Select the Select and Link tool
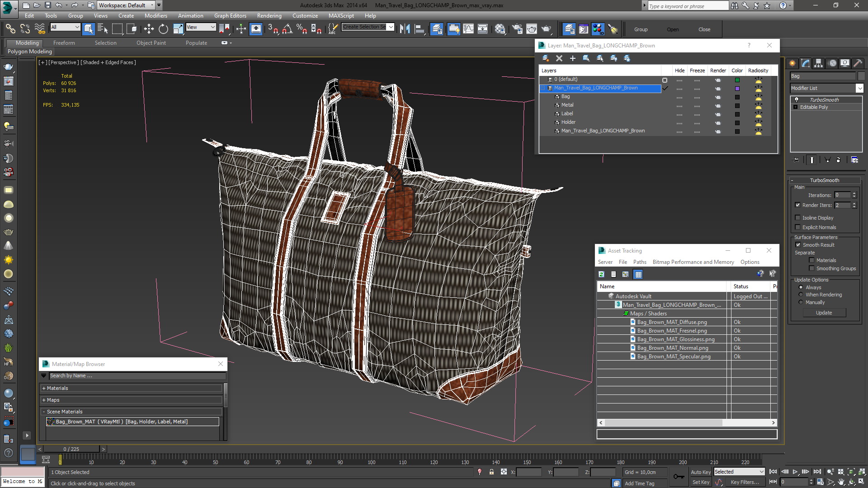 (10, 29)
